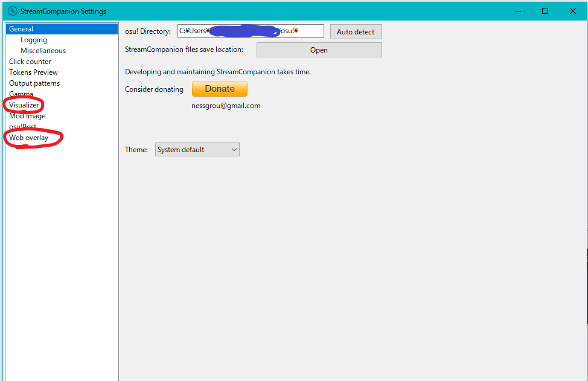This screenshot has width=588, height=381.
Task: Select Visualizer in the settings tree
Action: (x=24, y=105)
